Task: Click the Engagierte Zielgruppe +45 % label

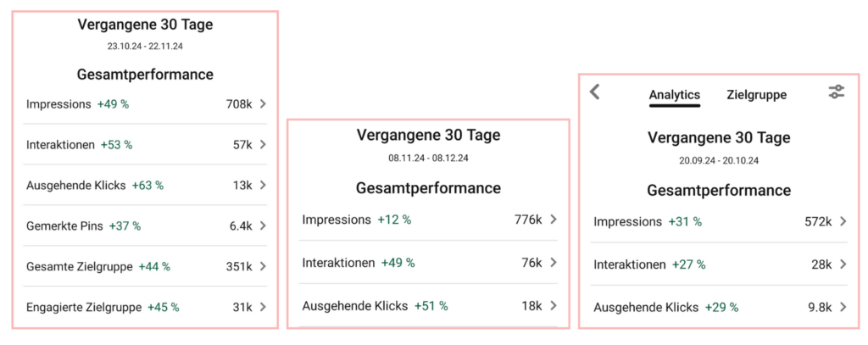Action: click(x=103, y=307)
